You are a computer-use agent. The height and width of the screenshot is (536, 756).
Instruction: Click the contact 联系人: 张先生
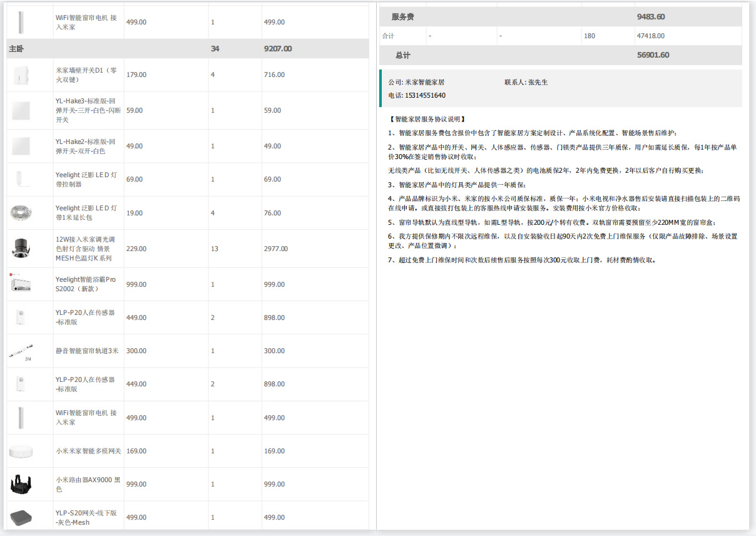526,83
